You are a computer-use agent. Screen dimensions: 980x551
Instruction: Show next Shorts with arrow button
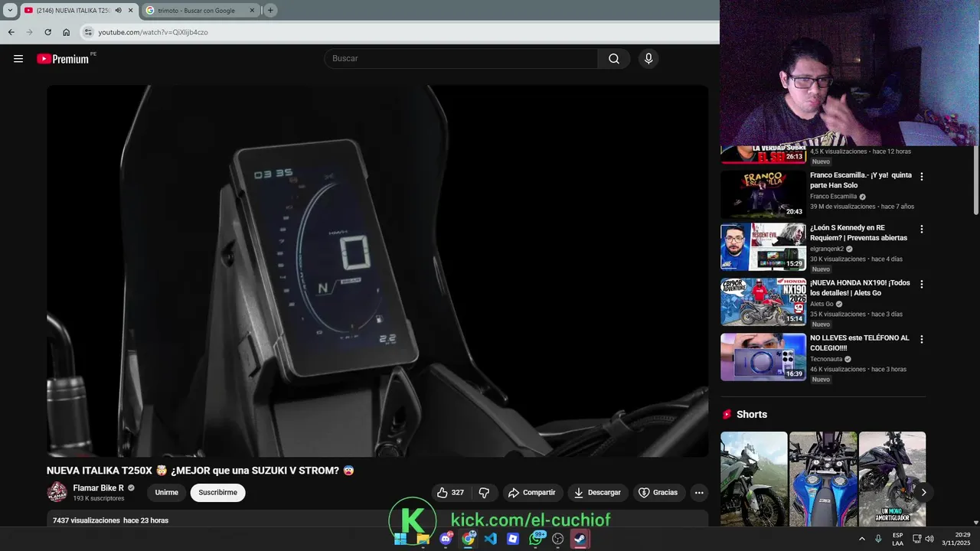(923, 492)
